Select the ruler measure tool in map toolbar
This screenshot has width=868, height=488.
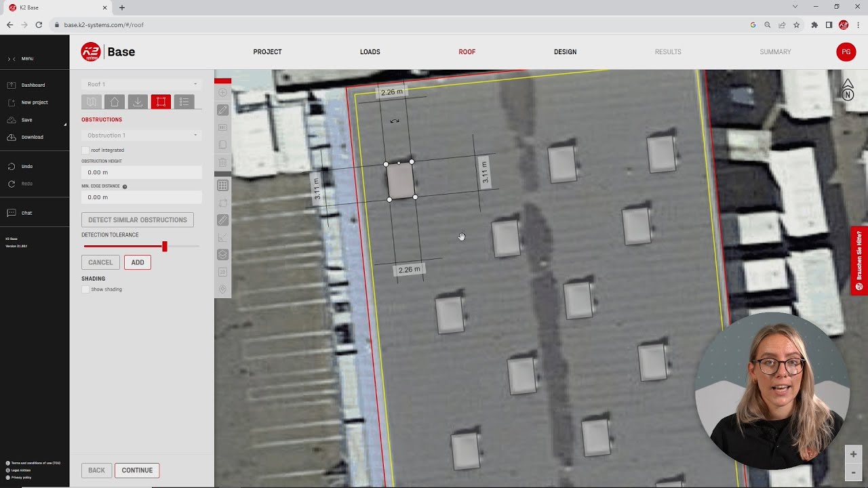(222, 220)
